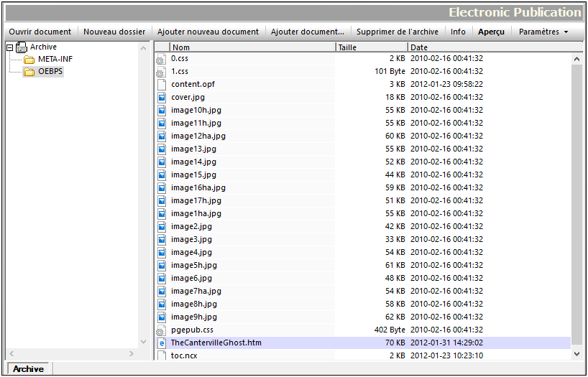588x377 pixels.
Task: Click the TheCantervilleGhost.htm browser icon
Action: point(162,343)
